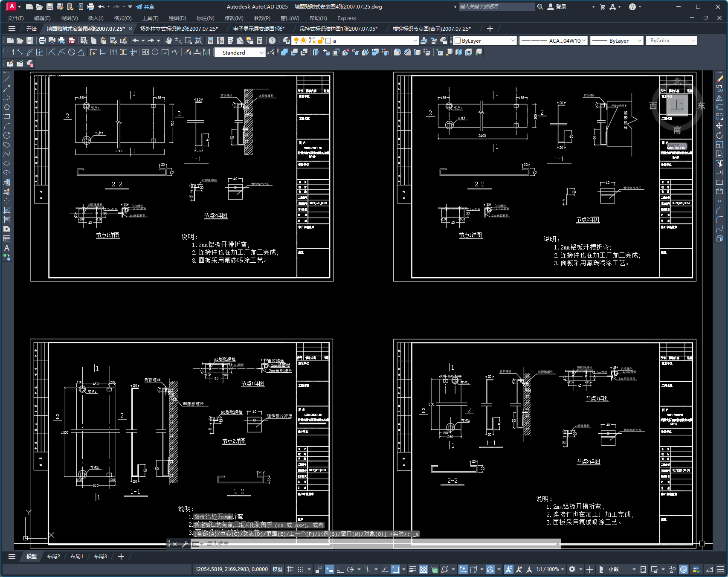Click the 模型 model space status button

coord(278,569)
